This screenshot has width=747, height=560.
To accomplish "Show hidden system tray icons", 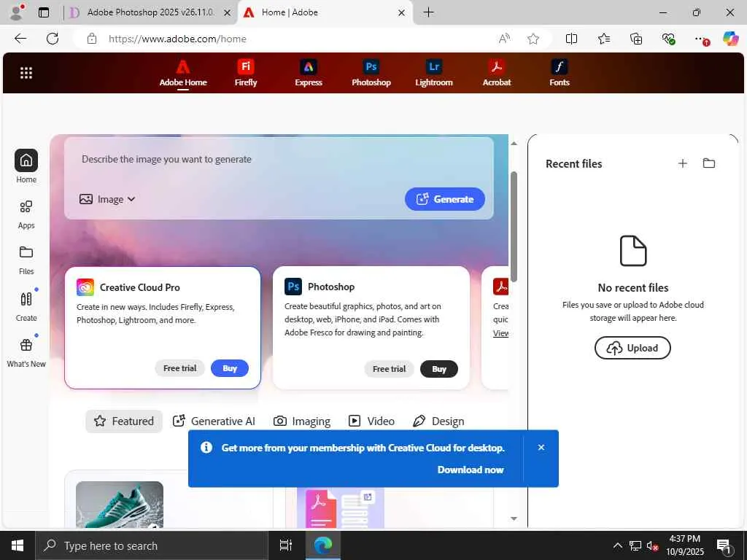I will [617, 545].
